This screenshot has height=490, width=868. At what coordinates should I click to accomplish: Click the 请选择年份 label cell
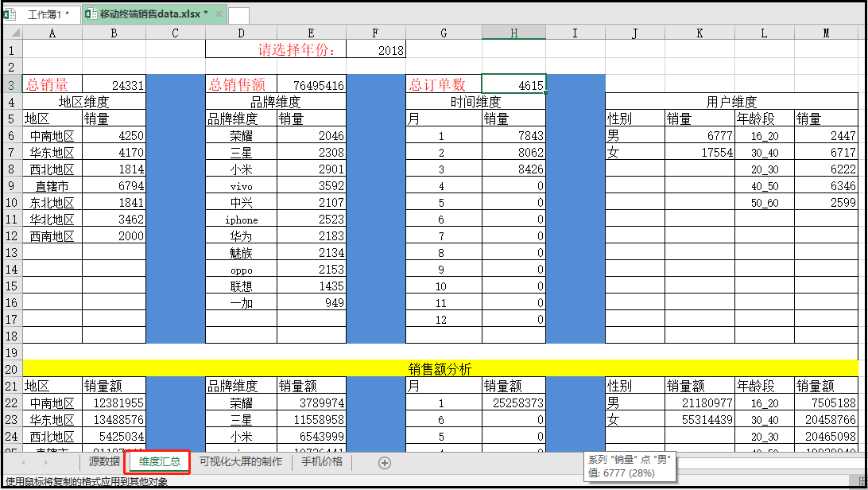click(276, 50)
